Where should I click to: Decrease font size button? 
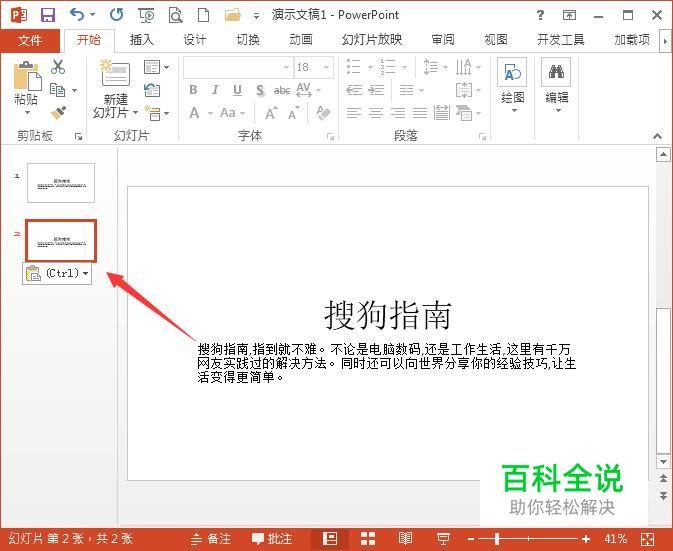pyautogui.click(x=294, y=114)
